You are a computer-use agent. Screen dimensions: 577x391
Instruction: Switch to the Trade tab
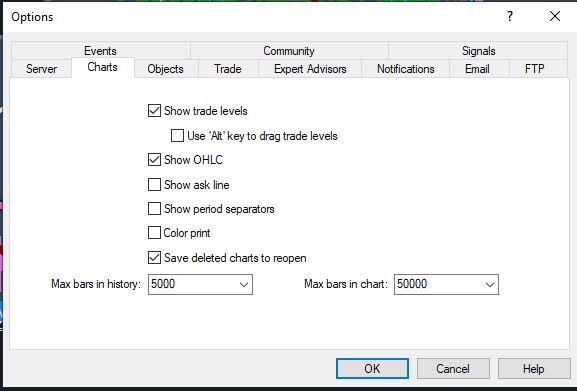[228, 69]
